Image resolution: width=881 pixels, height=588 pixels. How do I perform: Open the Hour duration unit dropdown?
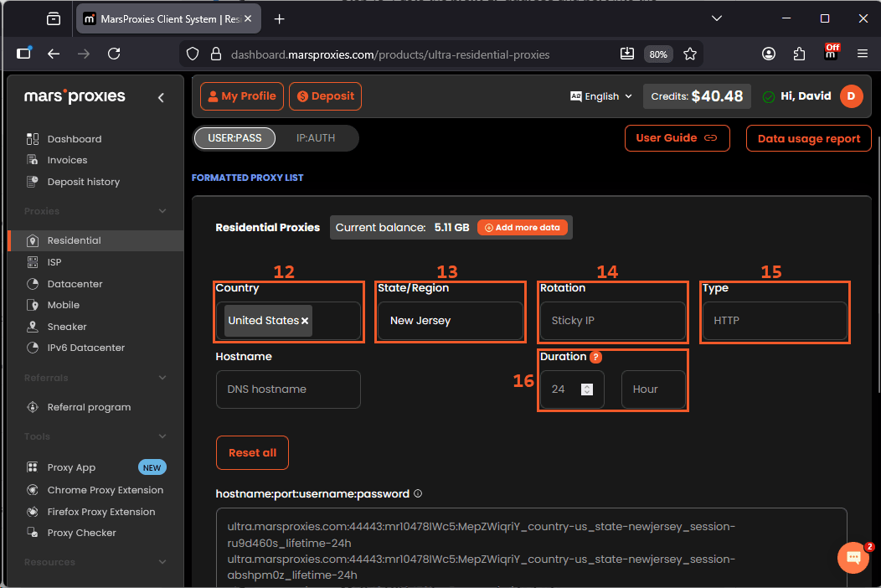[x=653, y=389]
